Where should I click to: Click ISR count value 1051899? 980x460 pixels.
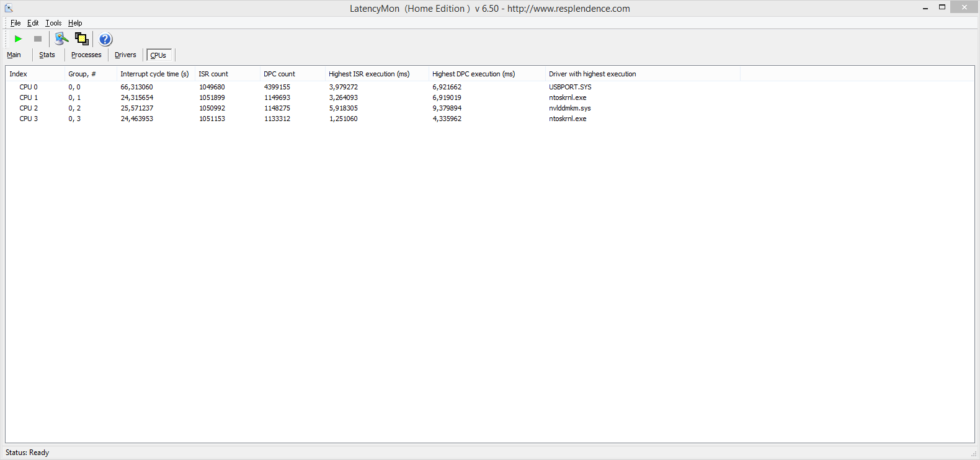(x=212, y=97)
